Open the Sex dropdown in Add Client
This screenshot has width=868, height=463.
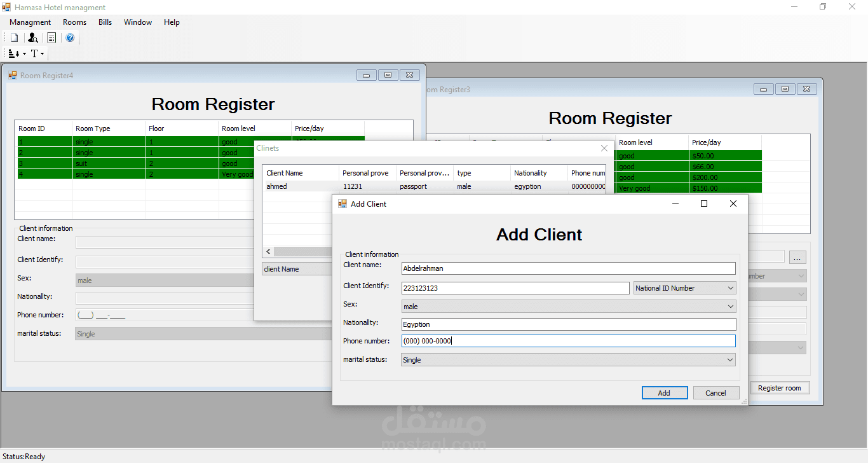(x=569, y=307)
